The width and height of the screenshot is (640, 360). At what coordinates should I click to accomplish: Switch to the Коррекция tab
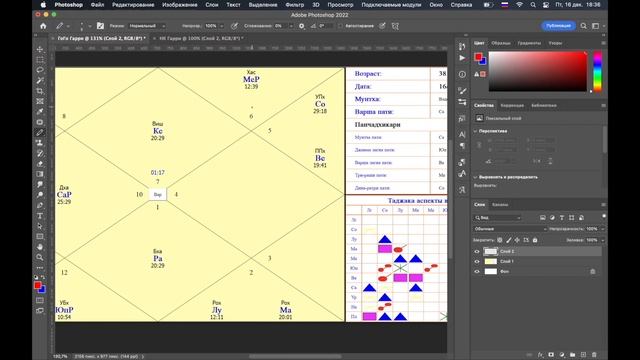point(512,105)
